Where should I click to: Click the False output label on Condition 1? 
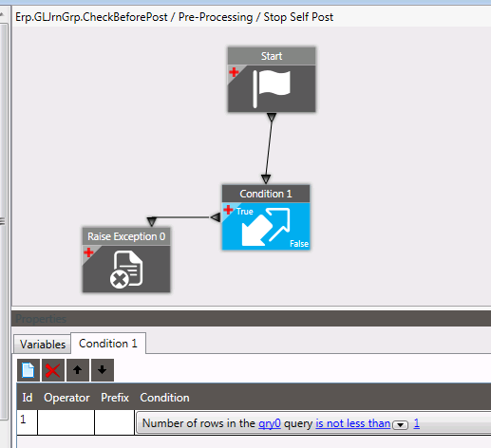(x=299, y=244)
